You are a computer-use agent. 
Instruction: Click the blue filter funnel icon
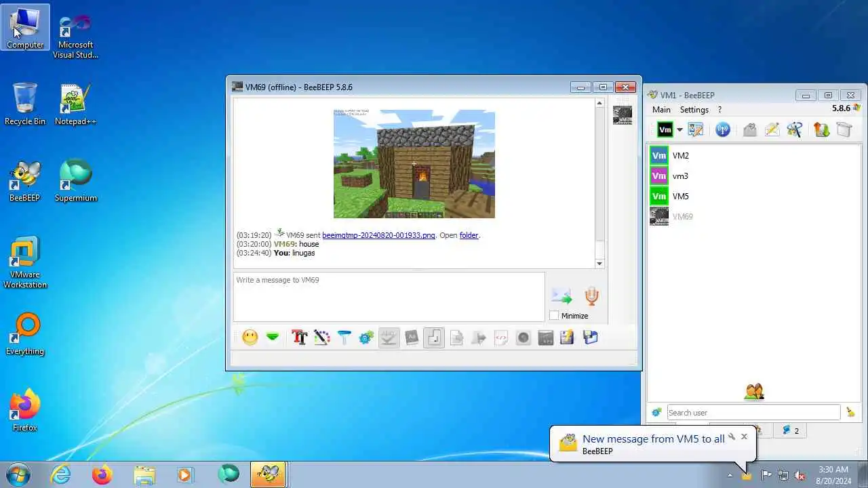coord(344,338)
